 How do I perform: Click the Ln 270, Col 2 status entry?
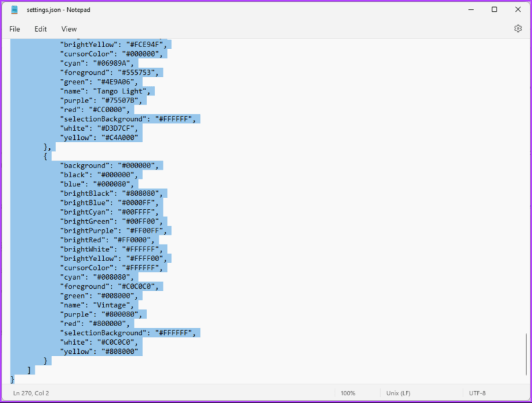pyautogui.click(x=31, y=393)
